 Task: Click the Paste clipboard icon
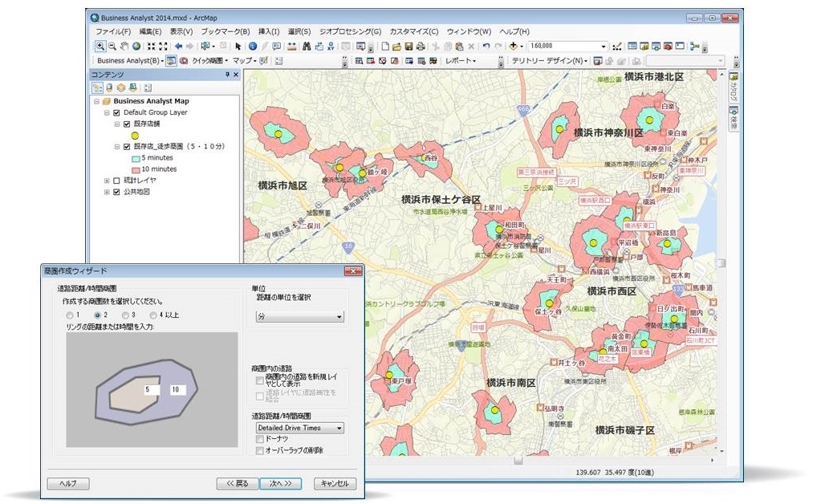459,47
